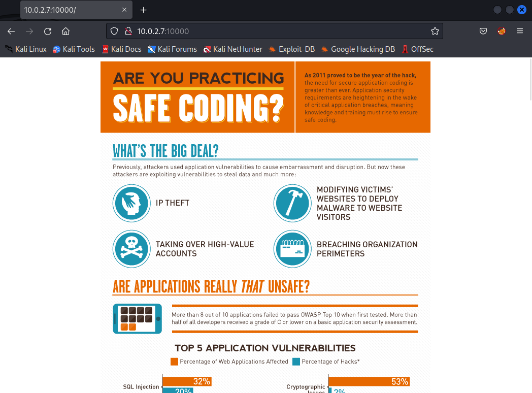Click the extension icon beside Pocket
Image resolution: width=532 pixels, height=393 pixels.
tap(502, 31)
